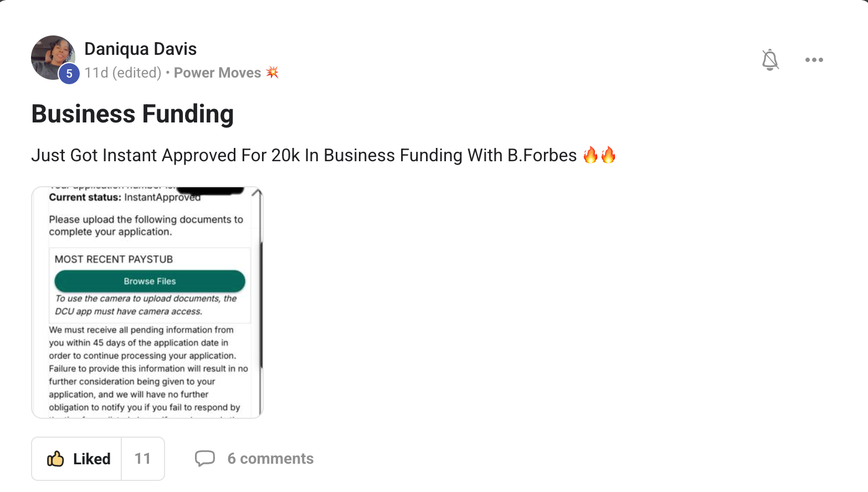This screenshot has width=868, height=492.
Task: Click the dark scrollbar inside the screenshot
Action: click(x=261, y=305)
